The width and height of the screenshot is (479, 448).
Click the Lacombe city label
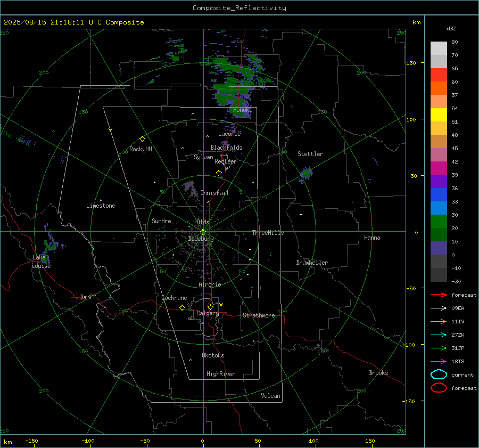click(229, 134)
